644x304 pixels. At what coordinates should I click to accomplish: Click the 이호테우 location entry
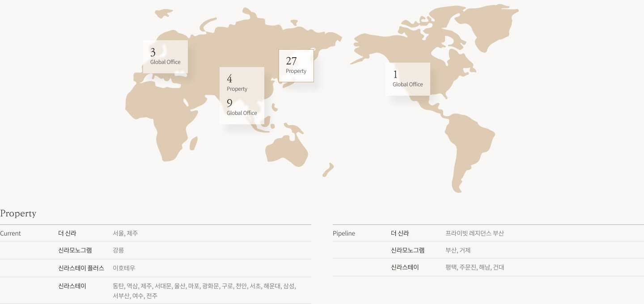tap(124, 268)
